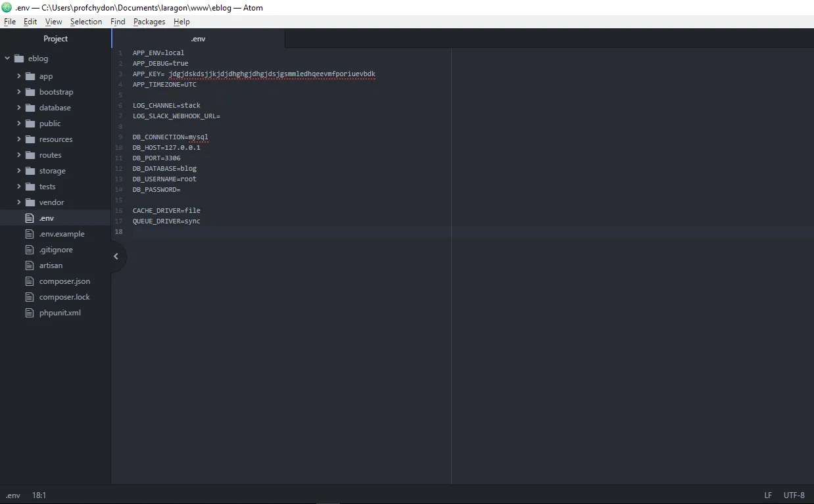The image size is (814, 504).
Task: Click the DB_DATABASE=blog line
Action: click(164, 168)
